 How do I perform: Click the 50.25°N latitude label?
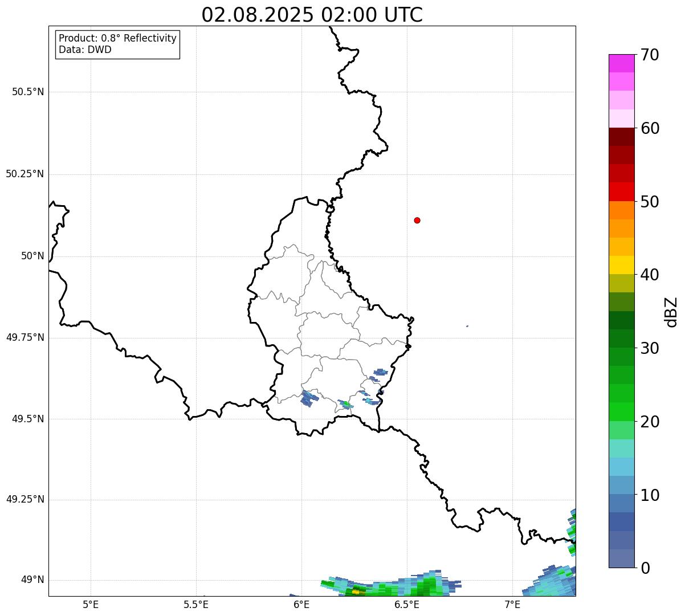[25, 174]
